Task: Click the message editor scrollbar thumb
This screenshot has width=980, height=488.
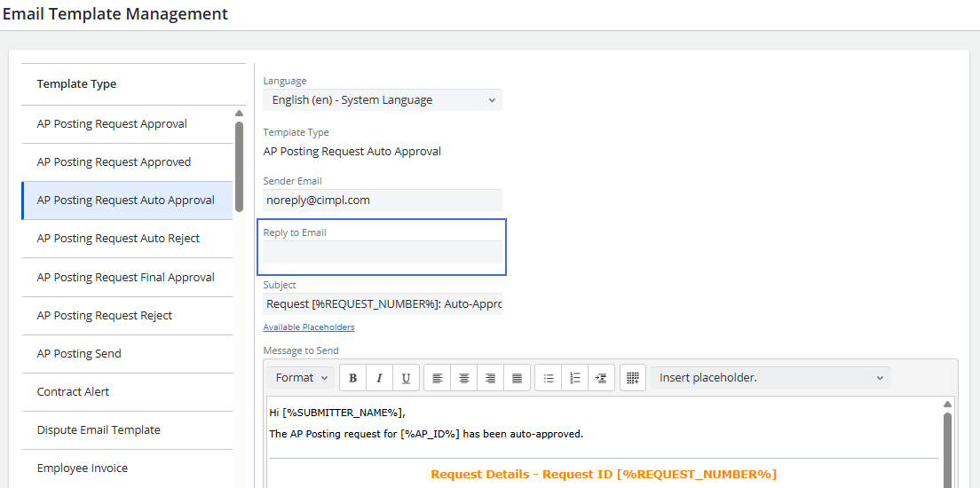Action: 947,449
